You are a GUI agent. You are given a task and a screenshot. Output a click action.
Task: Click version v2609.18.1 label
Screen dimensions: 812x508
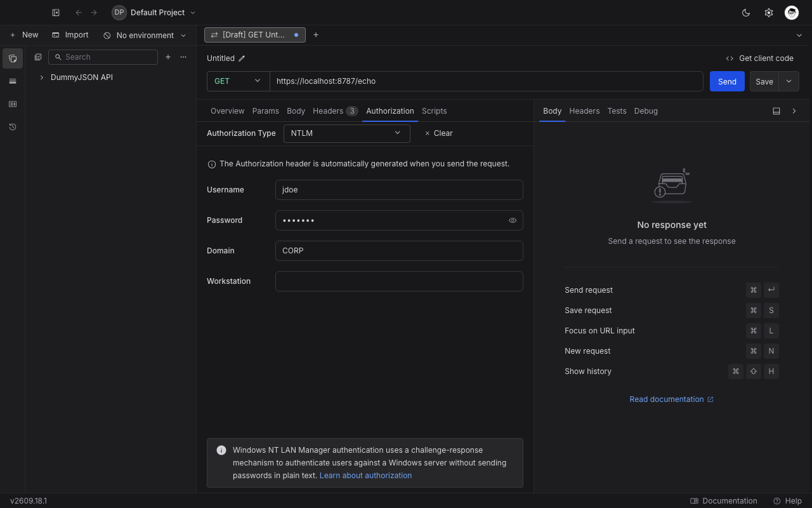[29, 501]
